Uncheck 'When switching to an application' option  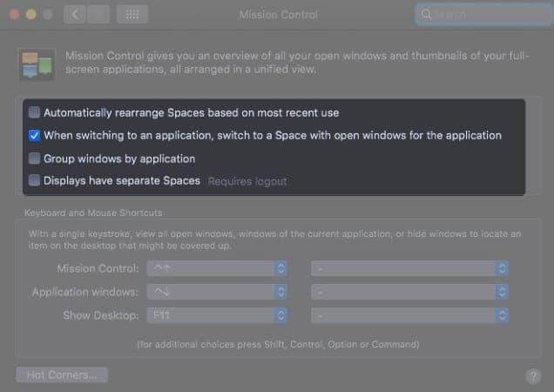(34, 135)
